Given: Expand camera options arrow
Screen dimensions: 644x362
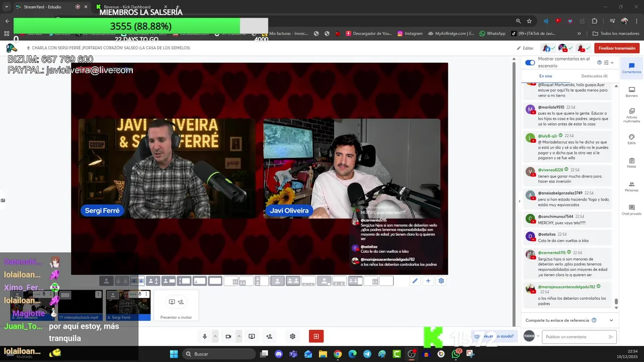Looking at the screenshot, I should [239, 336].
